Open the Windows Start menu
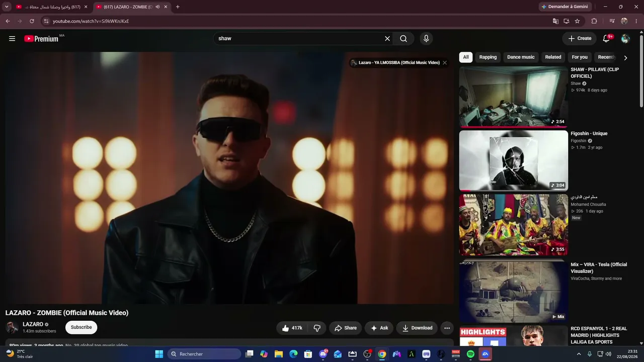 [159, 354]
